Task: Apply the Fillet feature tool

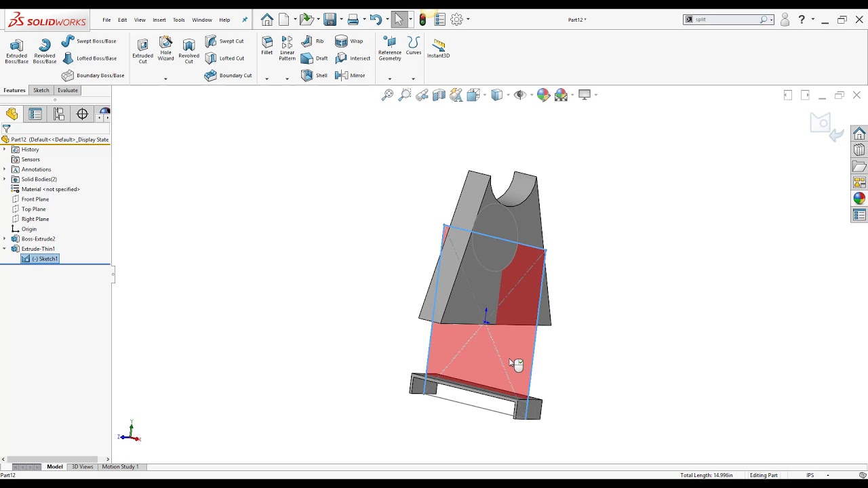Action: click(267, 45)
